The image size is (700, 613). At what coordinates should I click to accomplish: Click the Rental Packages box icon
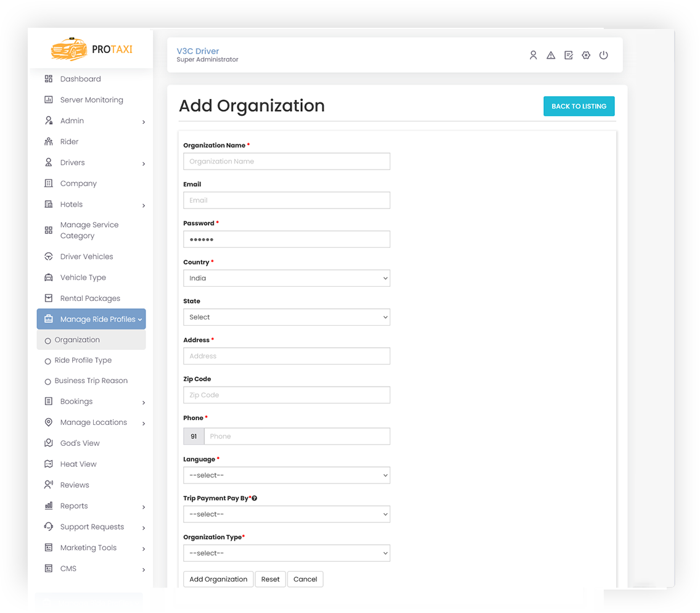[x=49, y=298]
